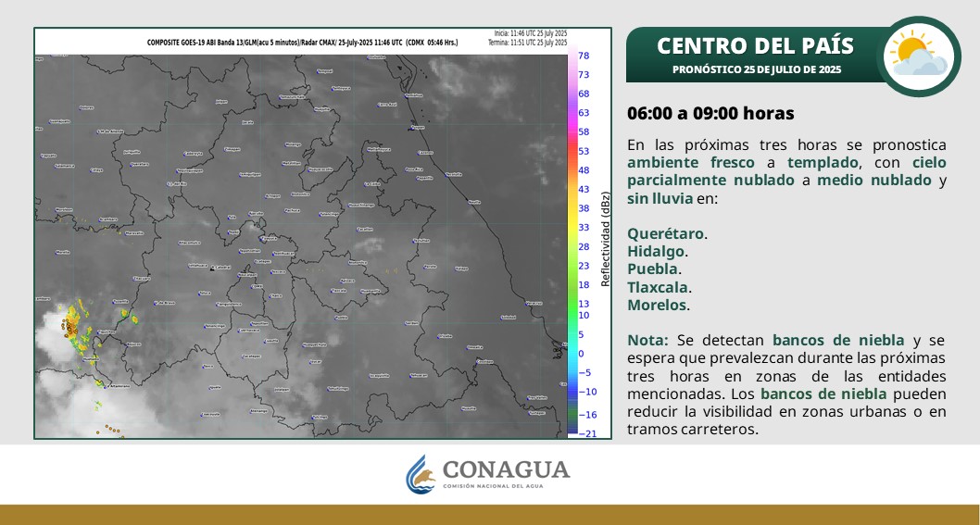The width and height of the screenshot is (980, 525).
Task: Click the 'Reflectividad (dBz)' axis label
Action: pyautogui.click(x=605, y=239)
